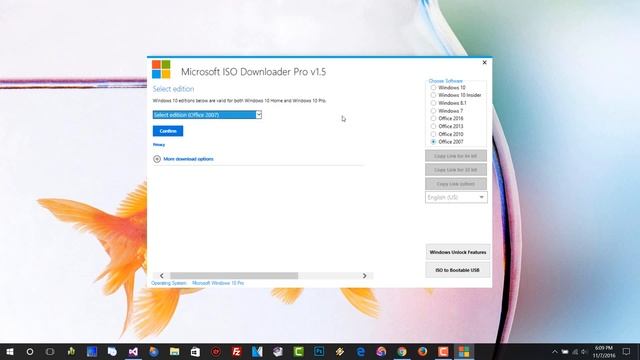
Task: Open Google Chrome from the taskbar
Action: (402, 351)
